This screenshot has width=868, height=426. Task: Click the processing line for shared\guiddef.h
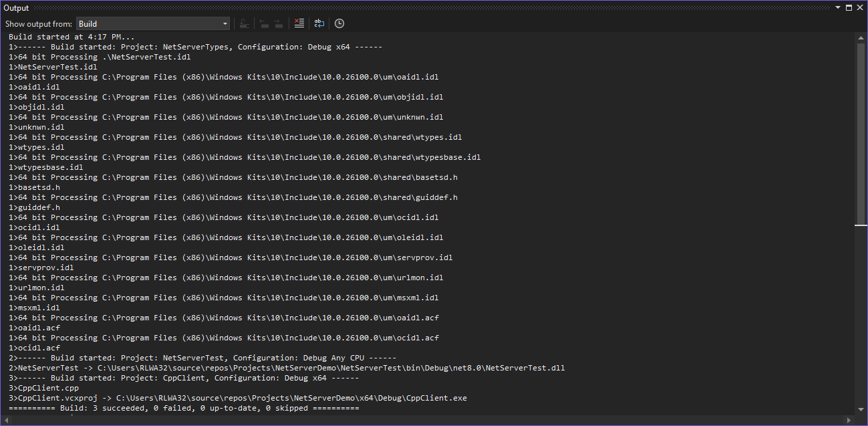(x=233, y=197)
